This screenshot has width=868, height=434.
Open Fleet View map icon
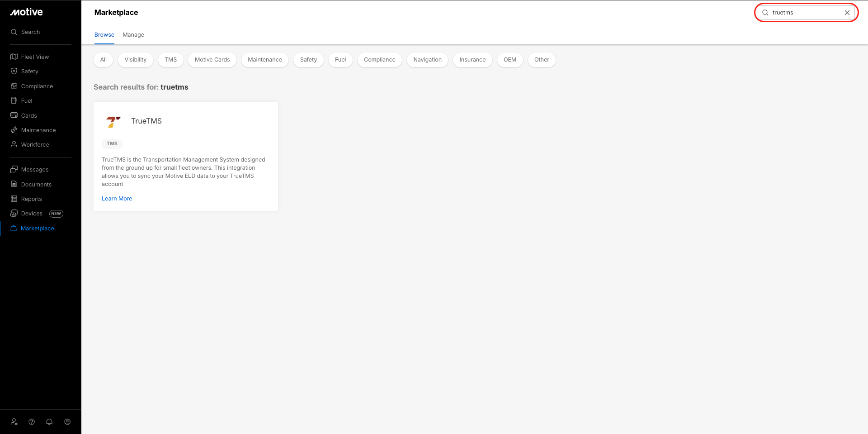coord(14,57)
